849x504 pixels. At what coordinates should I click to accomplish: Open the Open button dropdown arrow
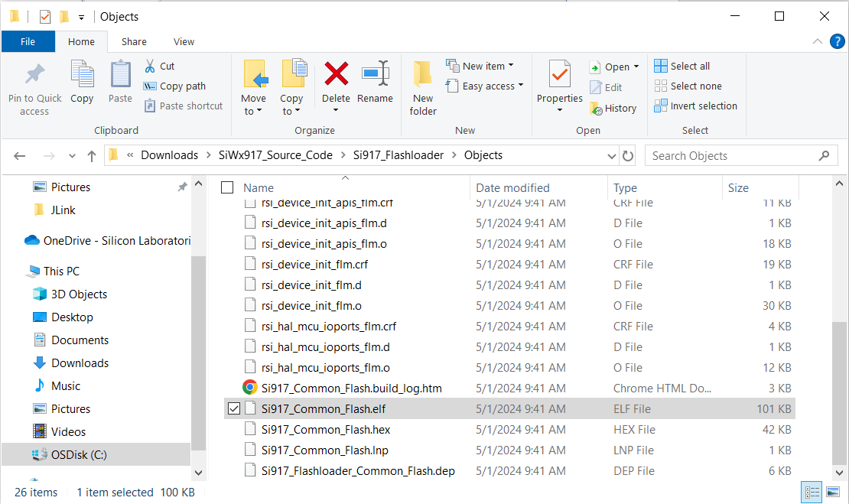636,67
